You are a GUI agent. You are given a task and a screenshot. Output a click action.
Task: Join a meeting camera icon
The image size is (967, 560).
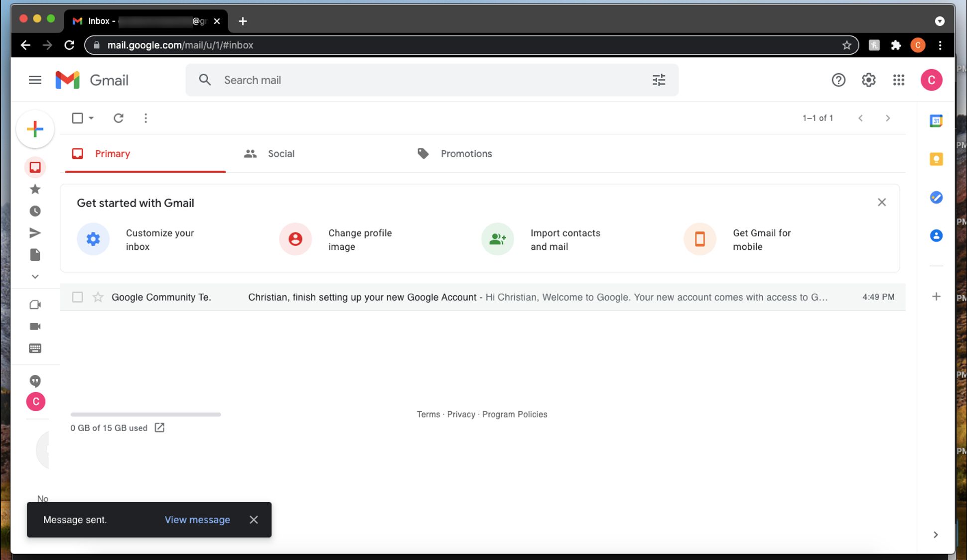pyautogui.click(x=35, y=327)
